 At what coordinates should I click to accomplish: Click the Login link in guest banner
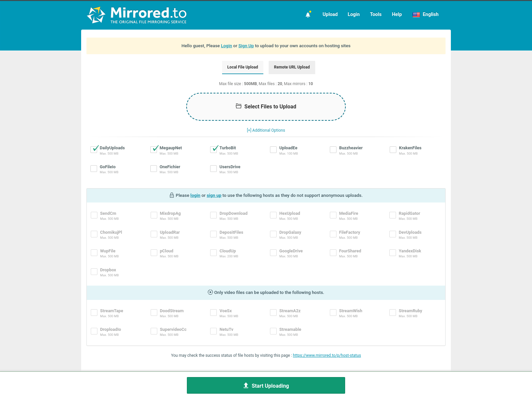tap(226, 46)
